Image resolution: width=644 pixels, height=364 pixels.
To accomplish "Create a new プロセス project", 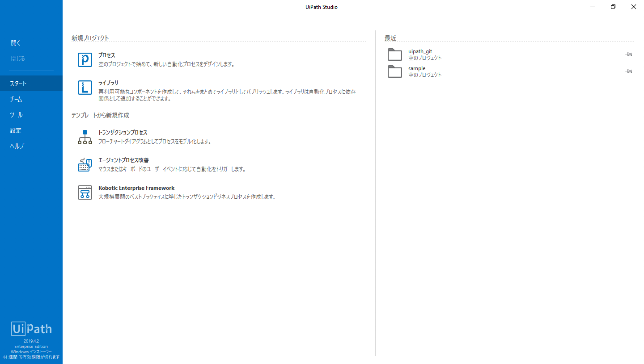I will (107, 55).
